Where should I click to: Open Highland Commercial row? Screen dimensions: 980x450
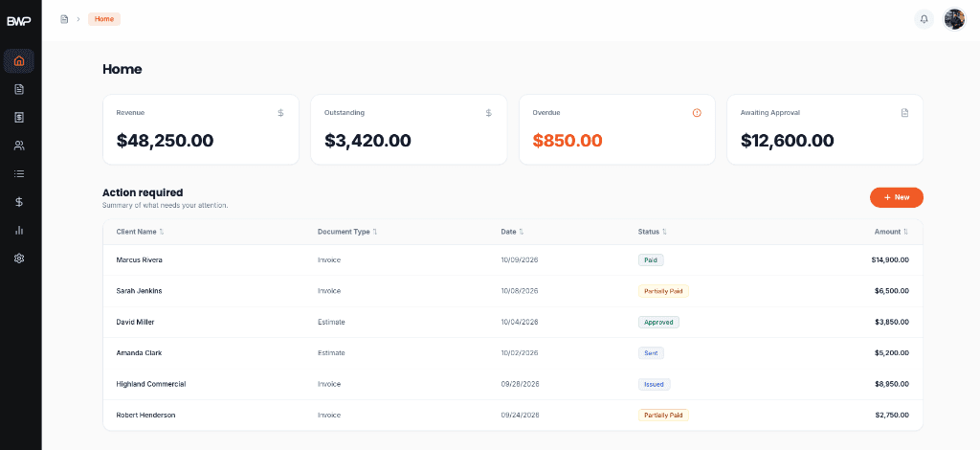click(513, 384)
